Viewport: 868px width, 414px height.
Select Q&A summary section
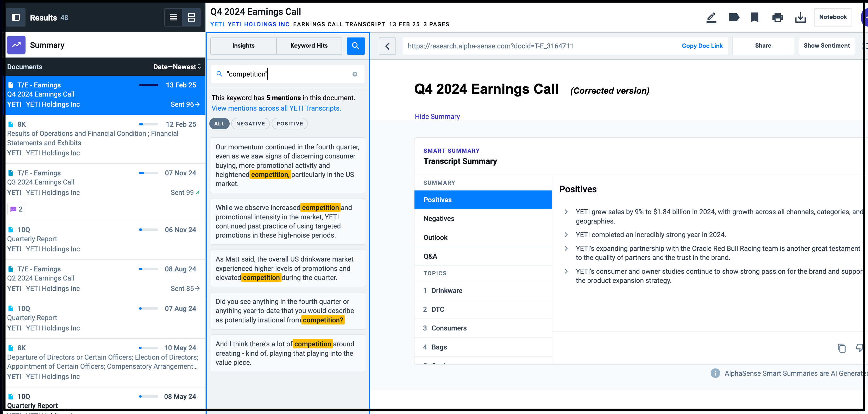tap(483, 256)
